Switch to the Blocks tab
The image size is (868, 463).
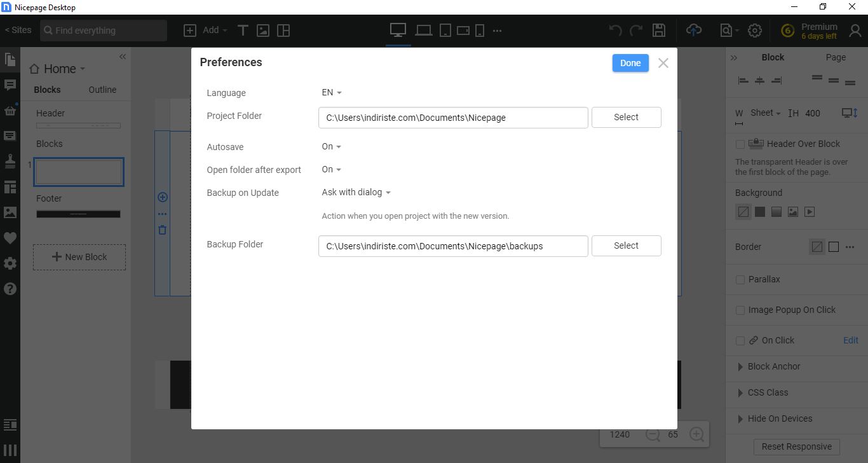tap(47, 90)
